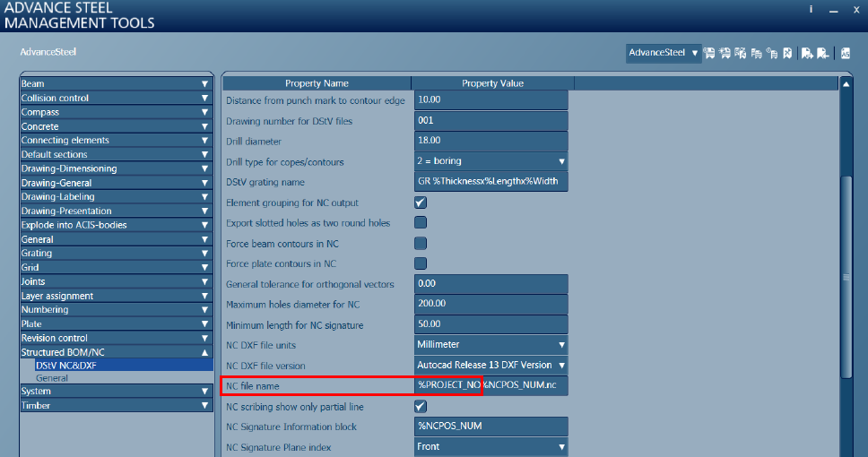This screenshot has height=457, width=868.
Task: Expand the Plate category
Action: [x=117, y=323]
